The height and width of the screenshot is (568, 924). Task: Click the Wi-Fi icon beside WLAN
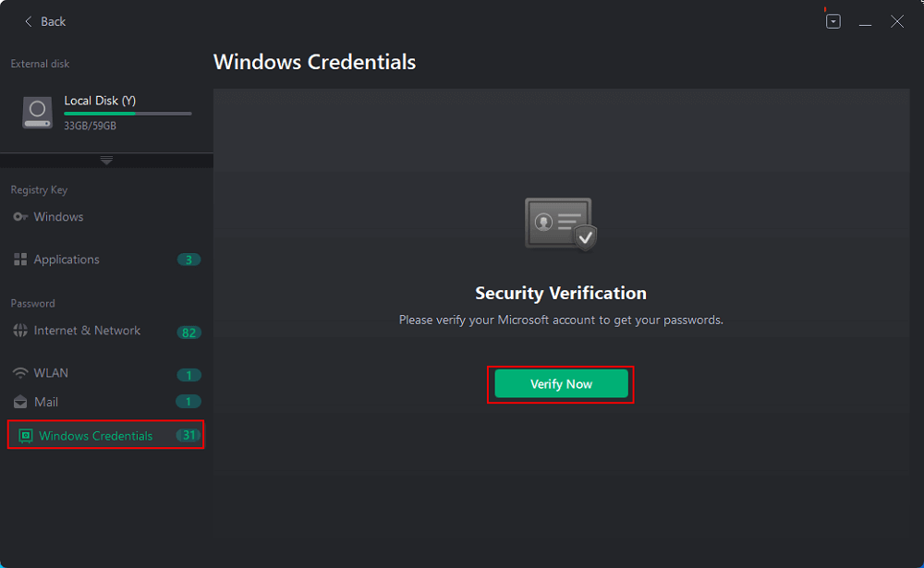point(20,373)
